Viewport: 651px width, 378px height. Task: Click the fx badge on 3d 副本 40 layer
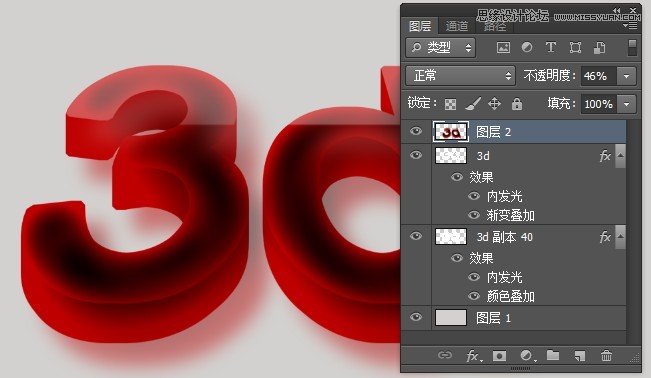pyautogui.click(x=605, y=237)
